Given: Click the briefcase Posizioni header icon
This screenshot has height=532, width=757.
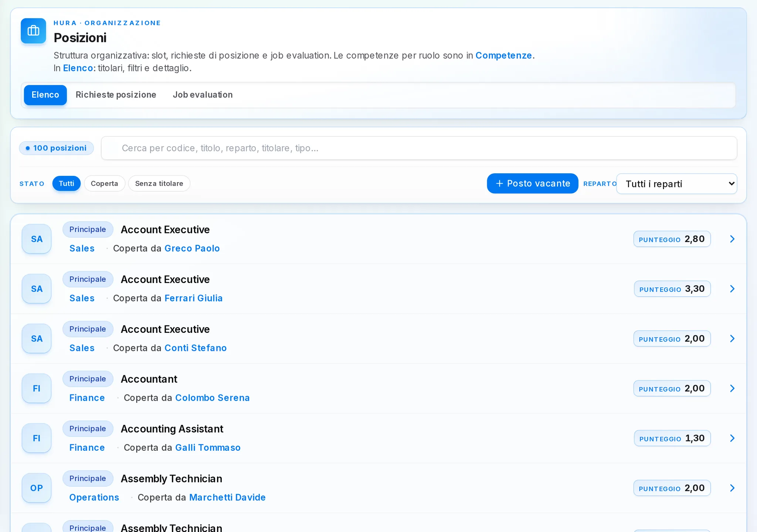Looking at the screenshot, I should 33,31.
